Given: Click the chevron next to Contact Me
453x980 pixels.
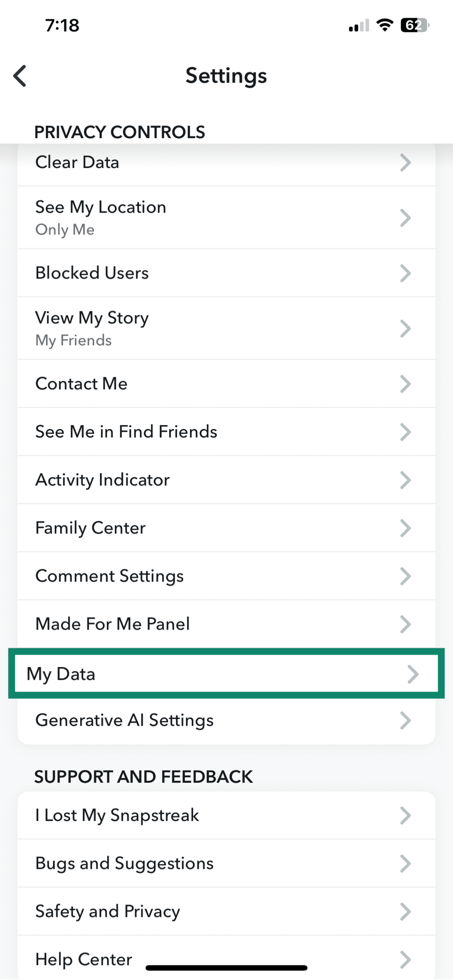Looking at the screenshot, I should [406, 384].
